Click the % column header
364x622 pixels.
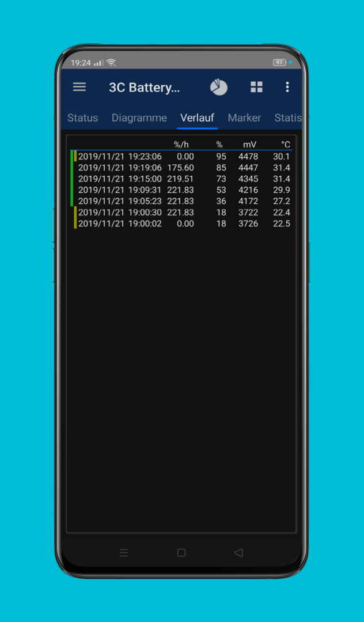tap(219, 145)
